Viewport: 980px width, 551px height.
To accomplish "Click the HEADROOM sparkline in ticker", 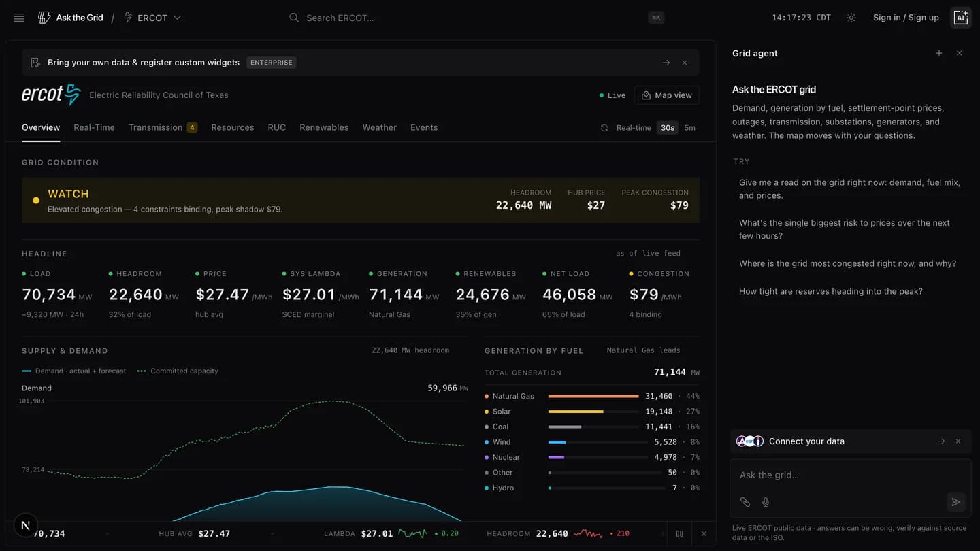I will pos(588,533).
